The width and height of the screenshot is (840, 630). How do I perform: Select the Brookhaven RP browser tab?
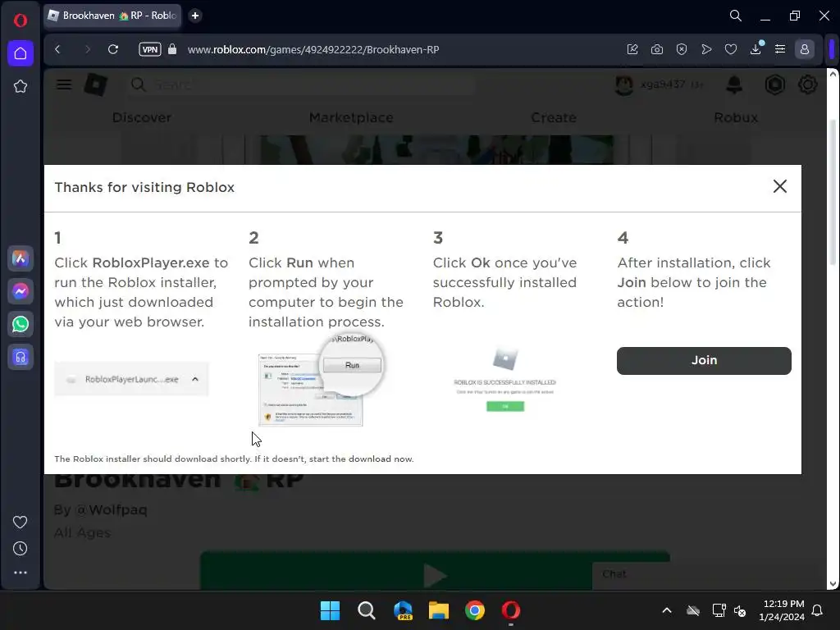[x=112, y=16]
